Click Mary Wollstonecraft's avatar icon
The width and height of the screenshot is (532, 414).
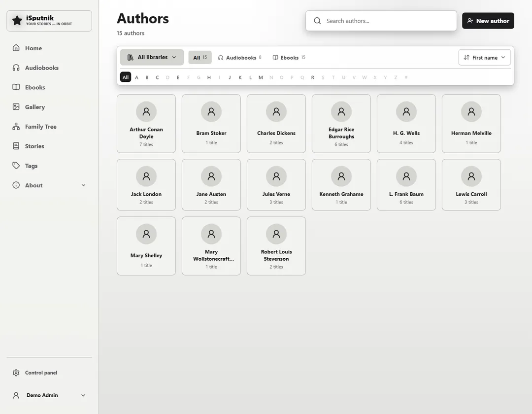pyautogui.click(x=211, y=234)
